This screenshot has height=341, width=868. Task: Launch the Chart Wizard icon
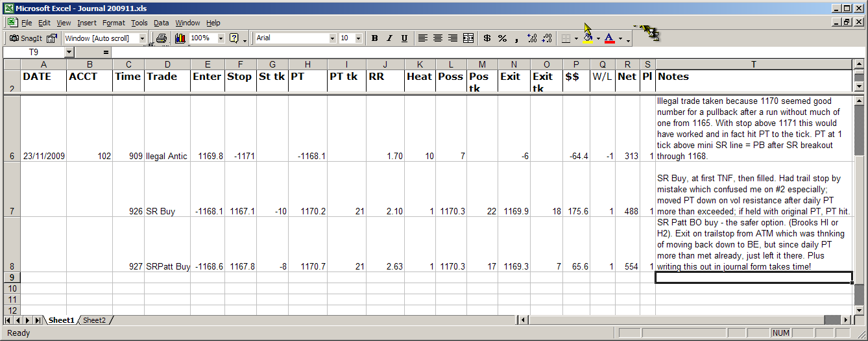pyautogui.click(x=180, y=38)
